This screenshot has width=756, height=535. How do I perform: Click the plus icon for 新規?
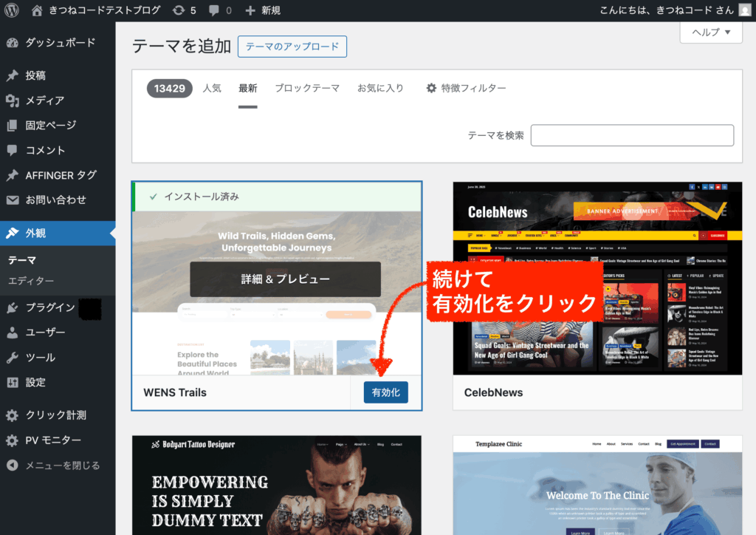[x=250, y=10]
